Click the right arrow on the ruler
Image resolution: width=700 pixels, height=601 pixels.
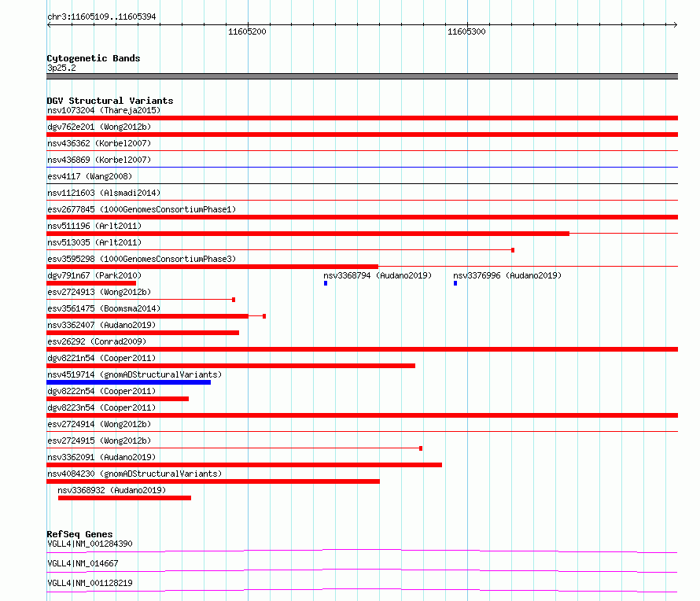675,24
